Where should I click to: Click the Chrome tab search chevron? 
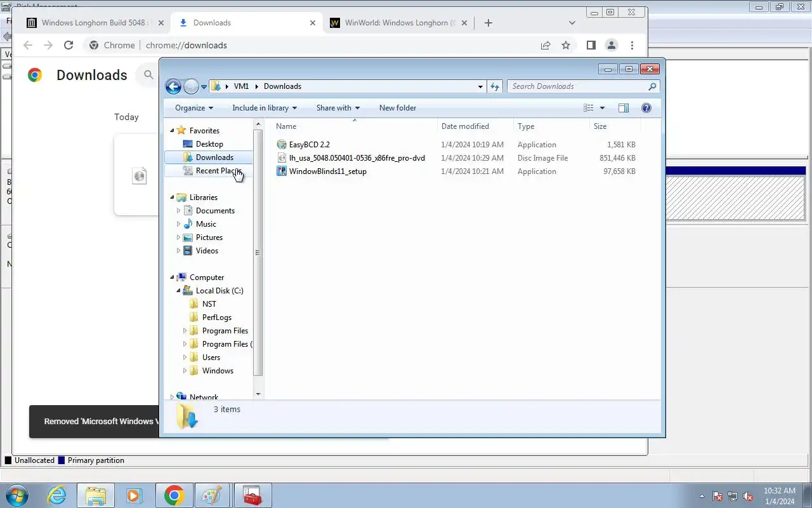click(572, 23)
